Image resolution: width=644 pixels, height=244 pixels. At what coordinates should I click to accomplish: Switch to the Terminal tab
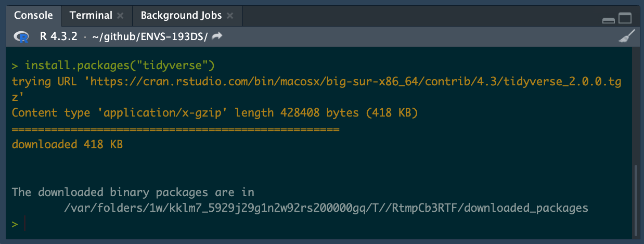[91, 16]
